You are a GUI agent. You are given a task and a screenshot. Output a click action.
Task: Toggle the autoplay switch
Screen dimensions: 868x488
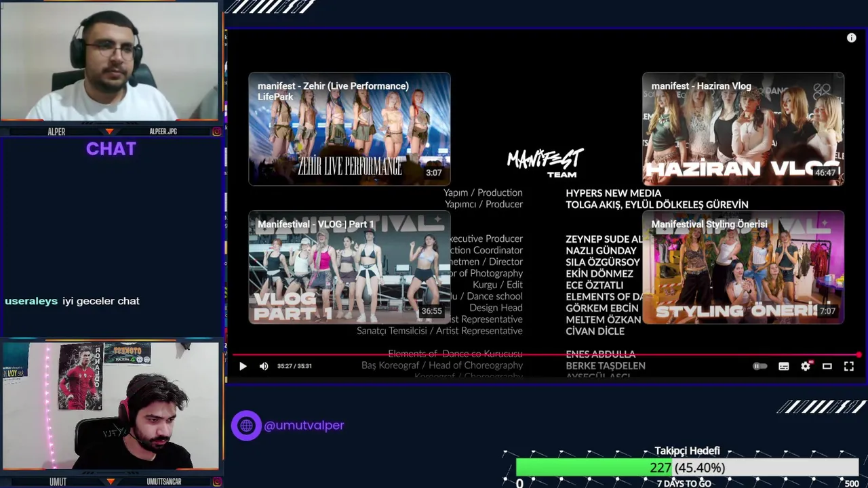pyautogui.click(x=760, y=366)
